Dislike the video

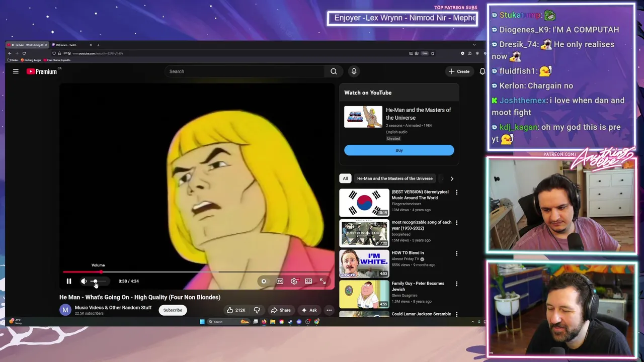click(257, 310)
